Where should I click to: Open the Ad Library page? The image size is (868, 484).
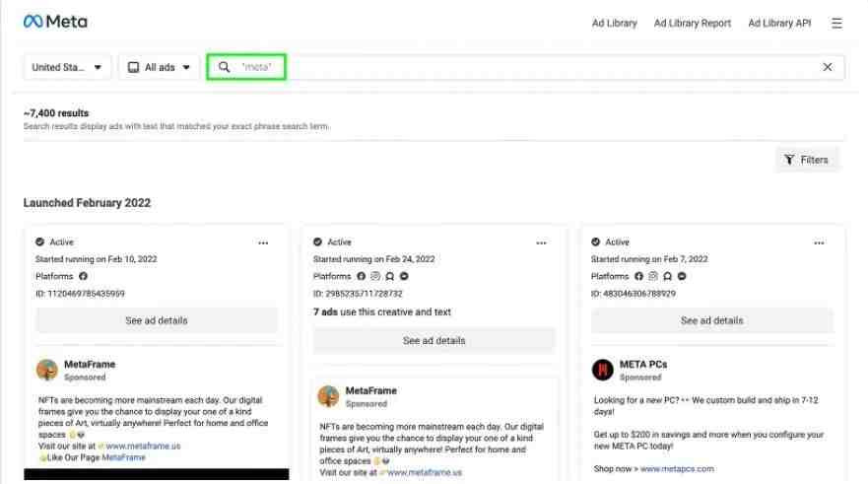(x=615, y=24)
